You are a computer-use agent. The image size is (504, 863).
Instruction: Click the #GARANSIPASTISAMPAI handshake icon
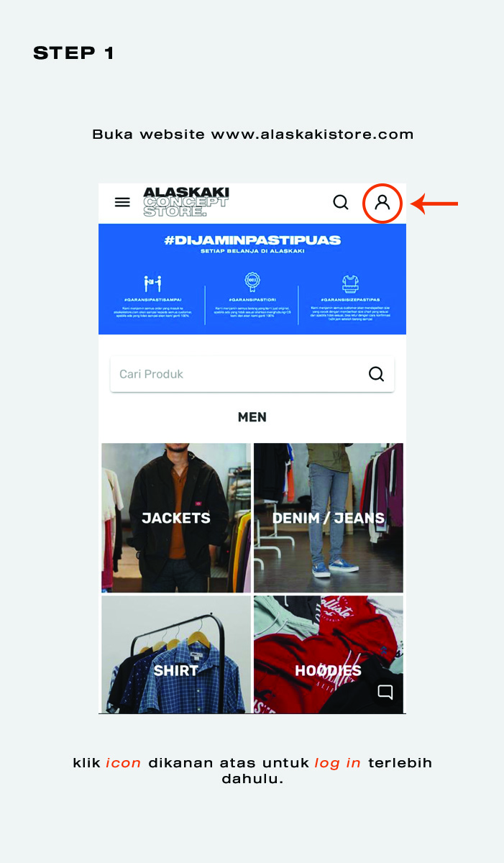pos(152,283)
